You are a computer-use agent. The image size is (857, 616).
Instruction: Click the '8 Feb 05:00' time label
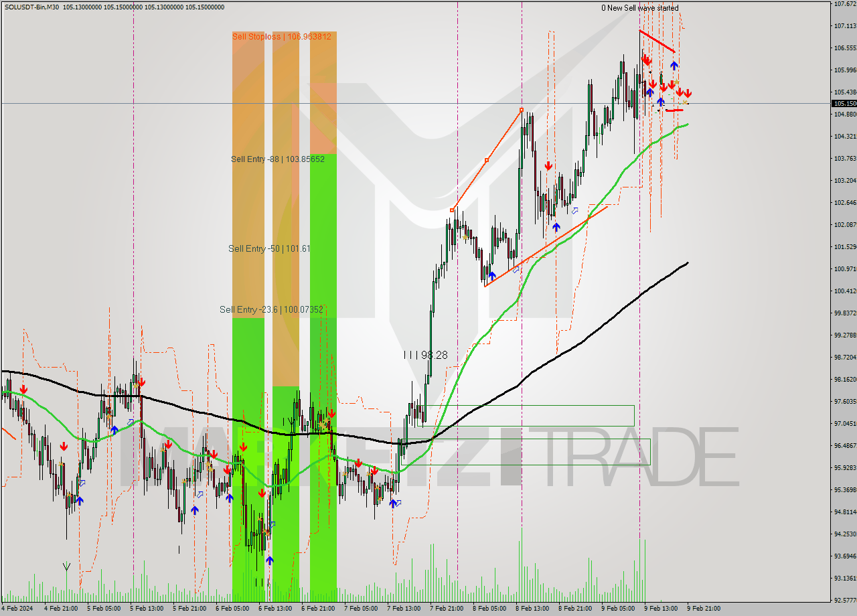click(x=489, y=609)
